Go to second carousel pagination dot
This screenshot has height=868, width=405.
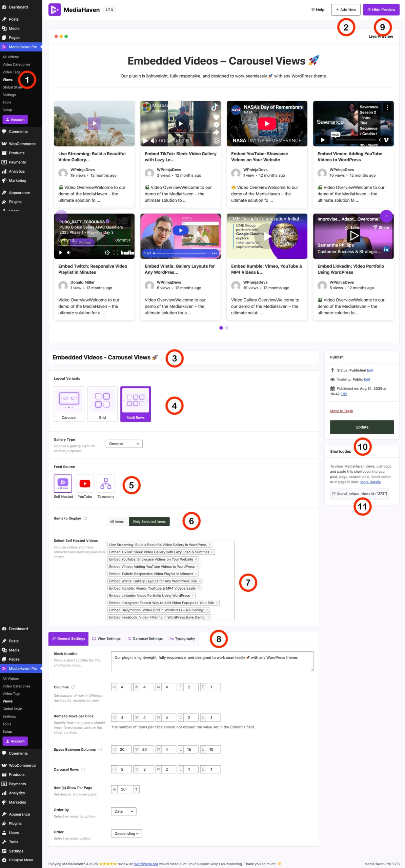click(x=227, y=328)
